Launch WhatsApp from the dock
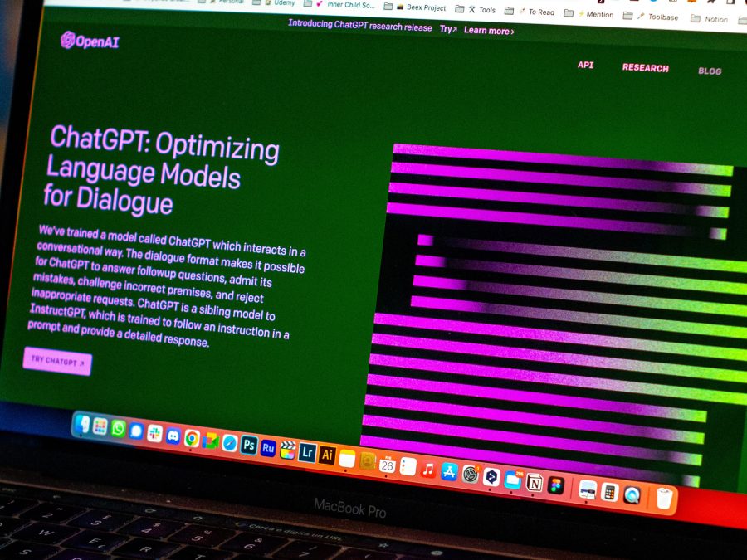This screenshot has height=560, width=747. pyautogui.click(x=118, y=429)
